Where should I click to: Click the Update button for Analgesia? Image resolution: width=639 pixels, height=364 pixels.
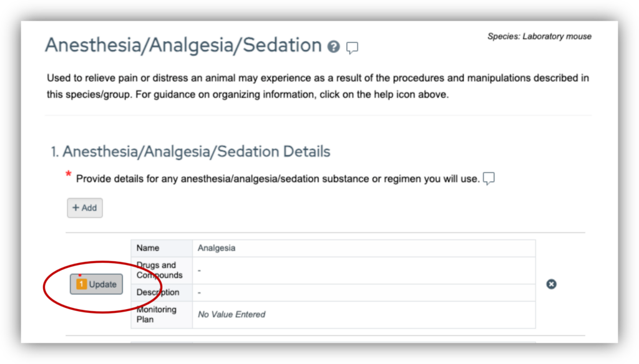[99, 284]
